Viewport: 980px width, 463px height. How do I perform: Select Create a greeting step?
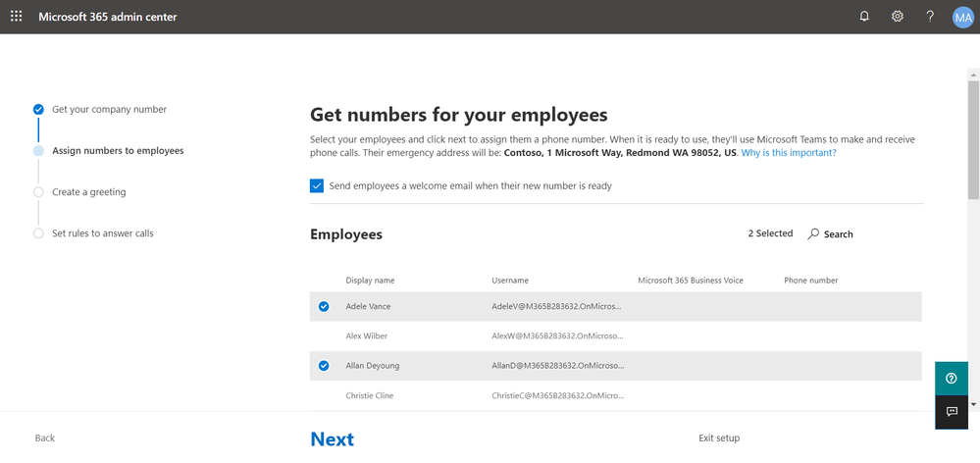88,192
